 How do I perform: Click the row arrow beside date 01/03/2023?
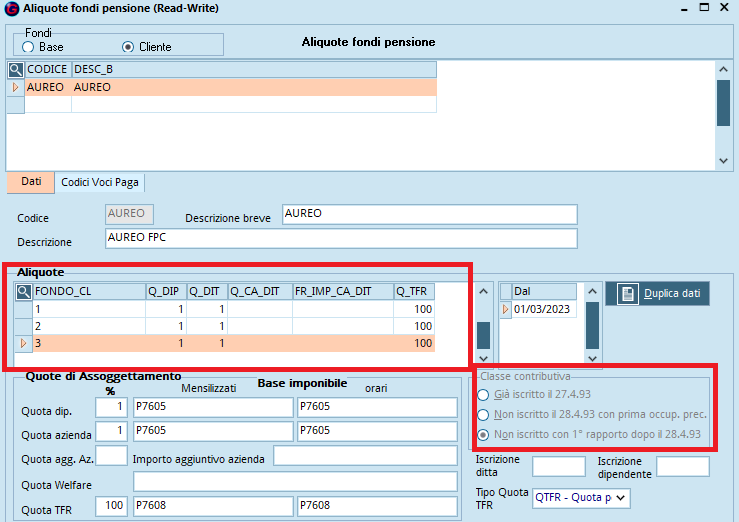tap(506, 309)
